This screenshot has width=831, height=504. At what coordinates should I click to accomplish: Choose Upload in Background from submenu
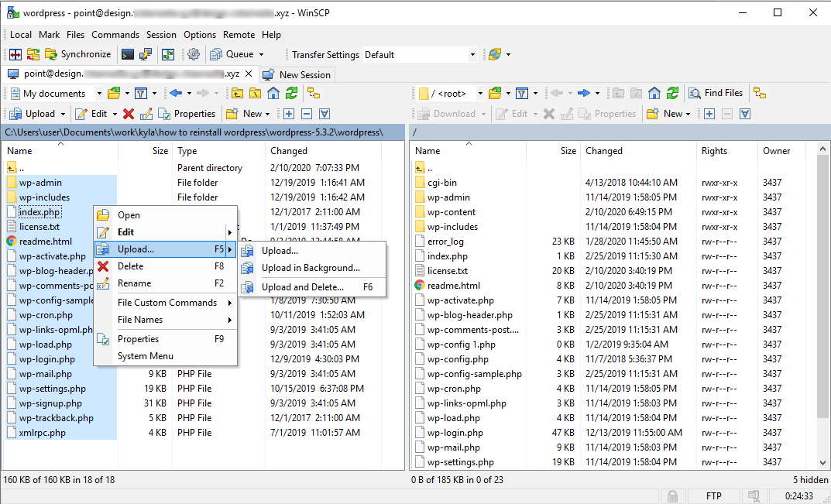coord(311,268)
